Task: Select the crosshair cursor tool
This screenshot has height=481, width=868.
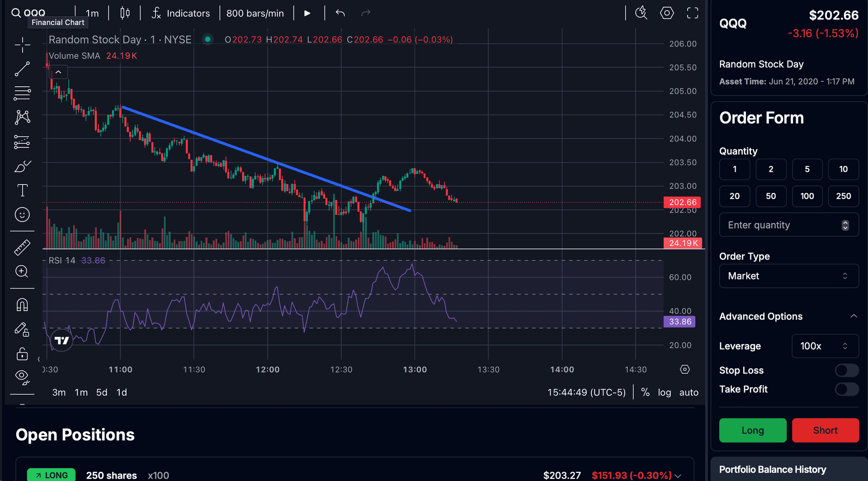Action: tap(22, 45)
